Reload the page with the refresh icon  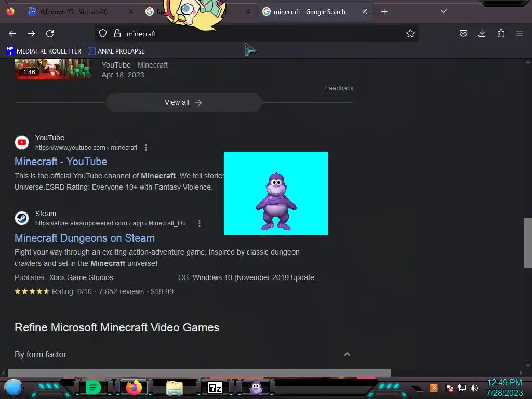coord(50,34)
